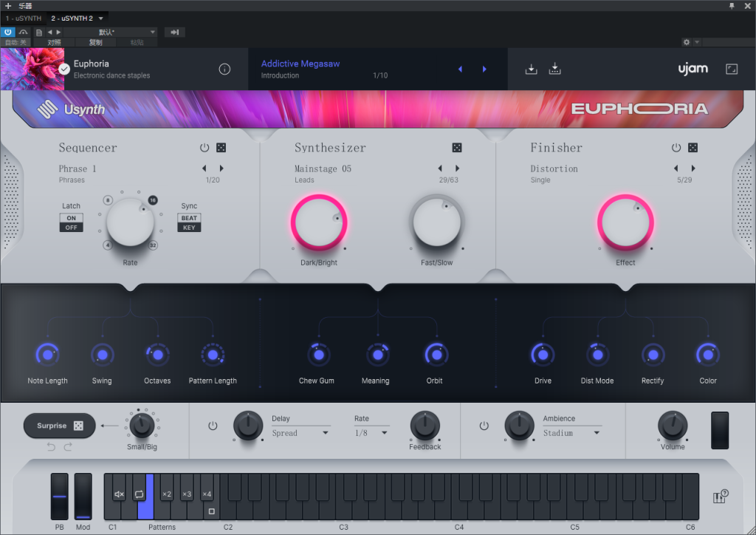This screenshot has height=535, width=756.
Task: Click the save-as preset icon with dots
Action: (x=555, y=69)
